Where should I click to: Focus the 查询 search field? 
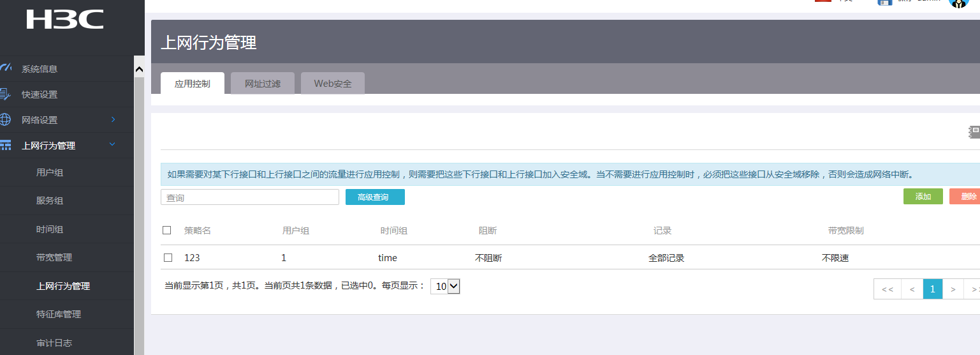point(250,197)
